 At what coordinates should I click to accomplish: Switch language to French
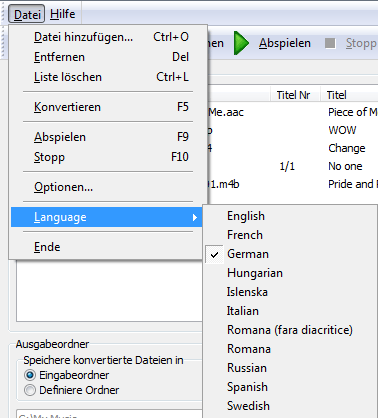coord(290,235)
